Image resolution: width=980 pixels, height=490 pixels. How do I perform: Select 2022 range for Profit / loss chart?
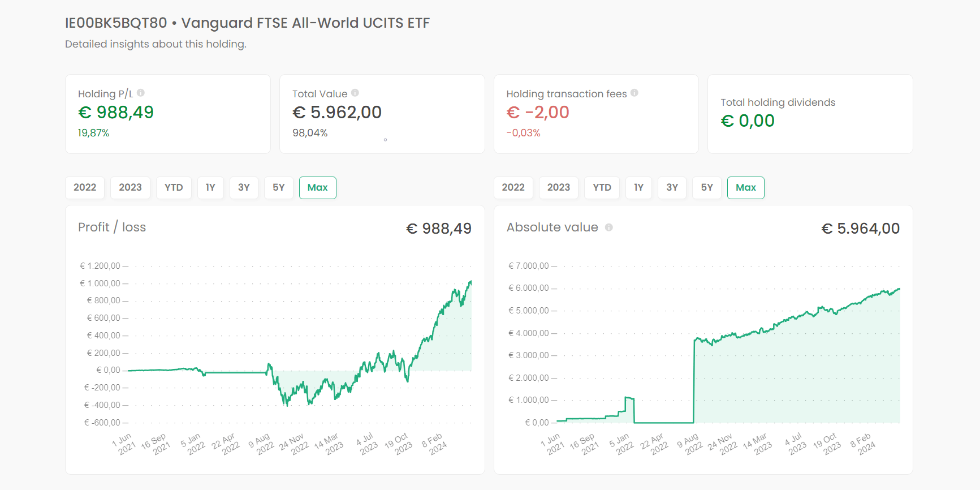pyautogui.click(x=85, y=188)
